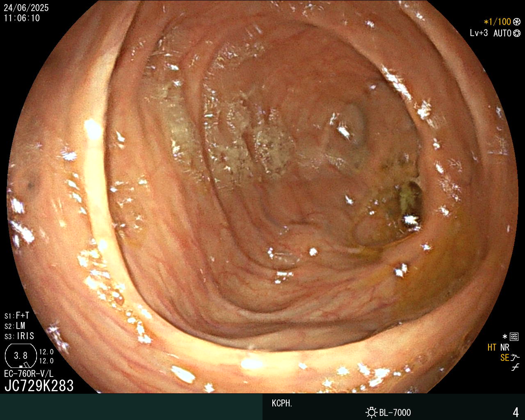Click the serial number JC729K283
The width and height of the screenshot is (525, 420).
coord(39,386)
